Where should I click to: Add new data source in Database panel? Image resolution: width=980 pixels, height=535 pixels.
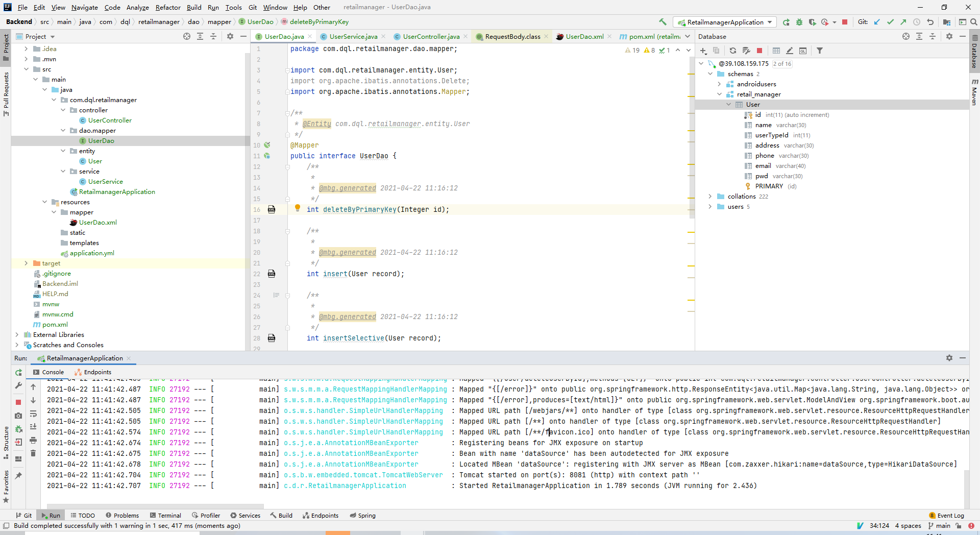(703, 51)
